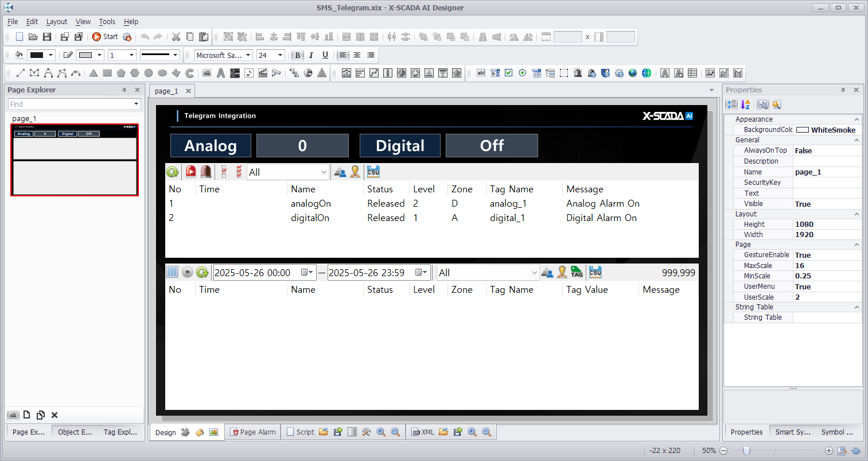Save the project with the floppy icon
Viewport: 868px width, 461px height.
click(47, 37)
